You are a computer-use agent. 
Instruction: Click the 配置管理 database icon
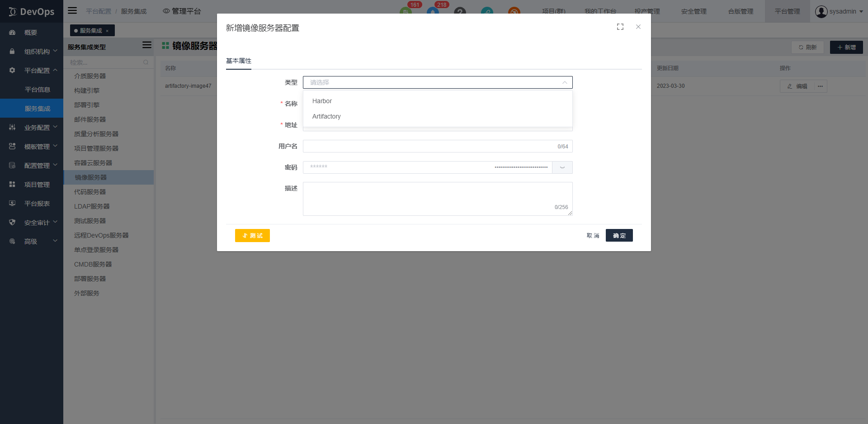(12, 166)
